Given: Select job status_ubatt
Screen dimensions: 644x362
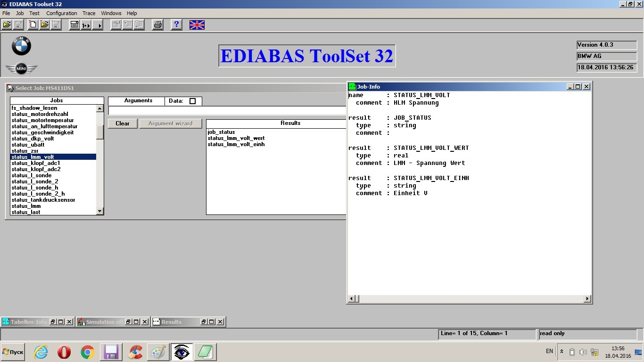Looking at the screenshot, I should (x=28, y=145).
